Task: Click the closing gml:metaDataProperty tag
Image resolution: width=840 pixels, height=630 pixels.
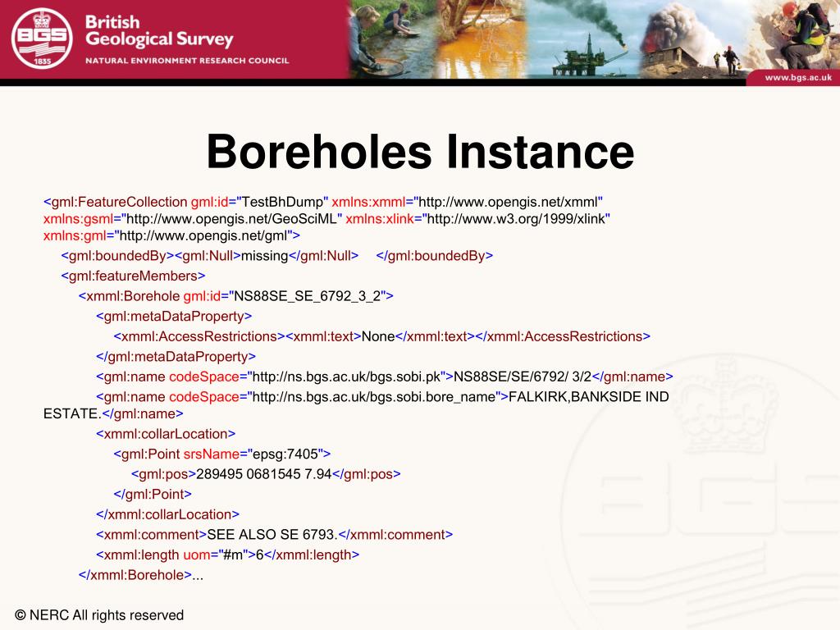Action: pyautogui.click(x=176, y=357)
